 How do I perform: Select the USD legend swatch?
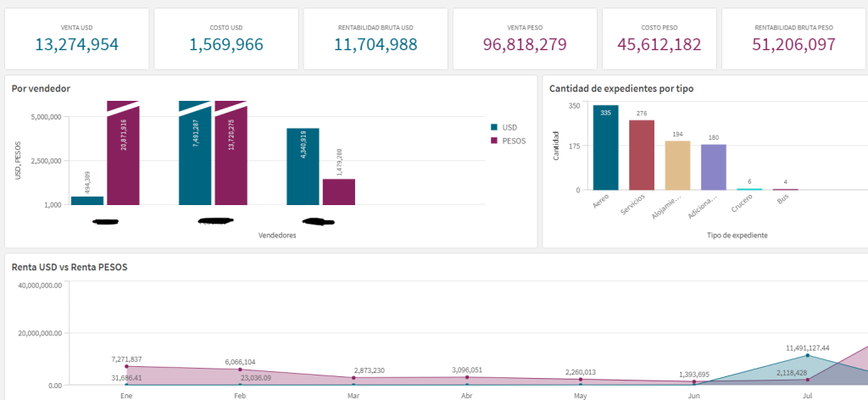click(494, 127)
